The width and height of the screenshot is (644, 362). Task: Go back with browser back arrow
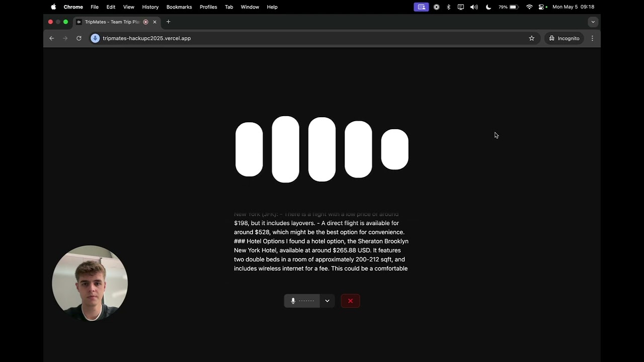[51, 38]
